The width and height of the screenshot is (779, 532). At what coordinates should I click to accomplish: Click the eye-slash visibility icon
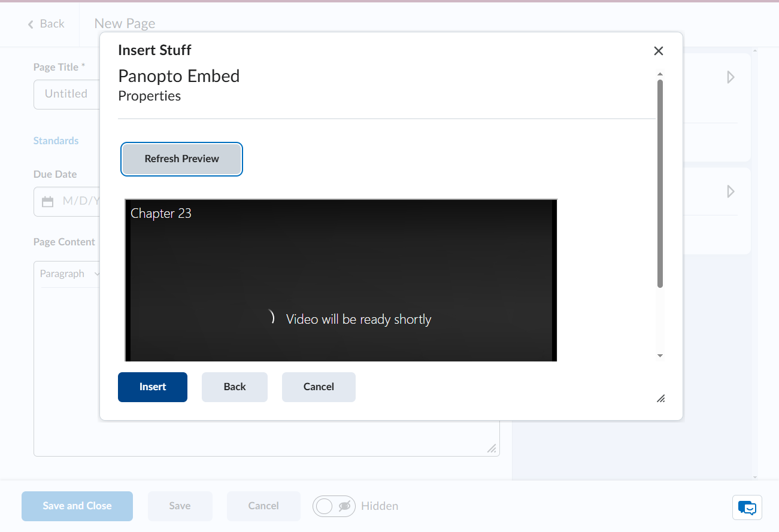tap(344, 506)
